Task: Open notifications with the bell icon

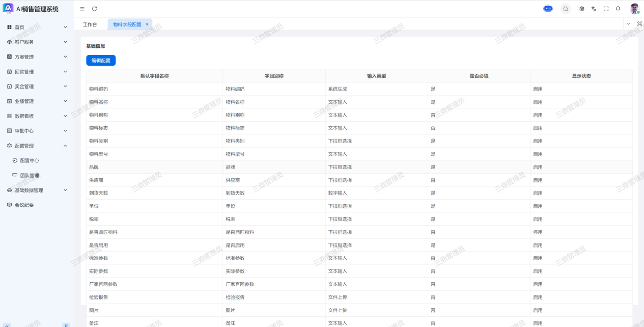Action: pos(618,9)
